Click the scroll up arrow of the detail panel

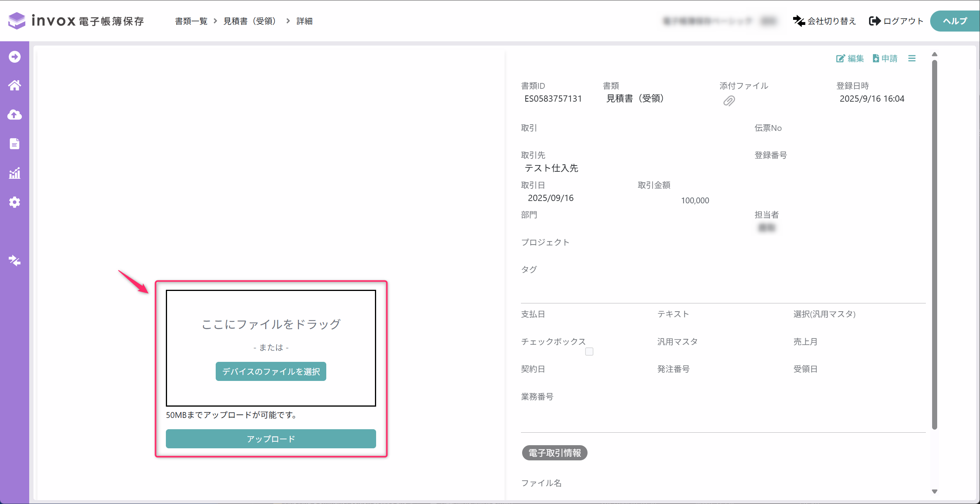934,54
